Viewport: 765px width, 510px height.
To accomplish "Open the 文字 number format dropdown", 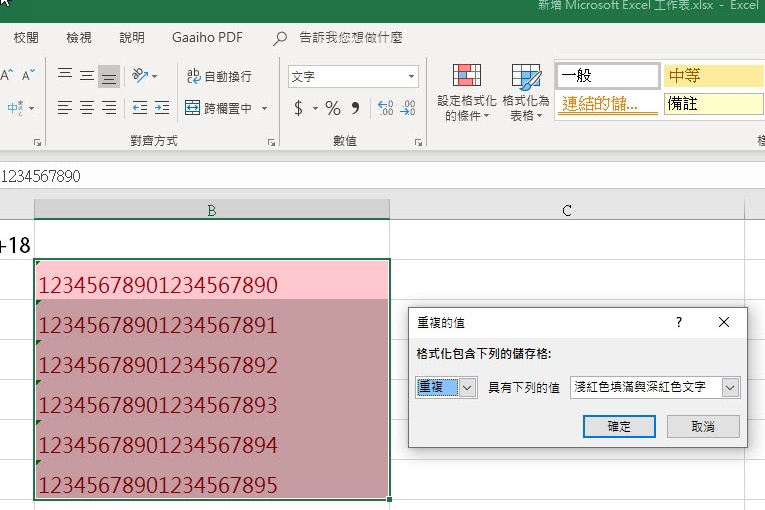I will point(411,77).
